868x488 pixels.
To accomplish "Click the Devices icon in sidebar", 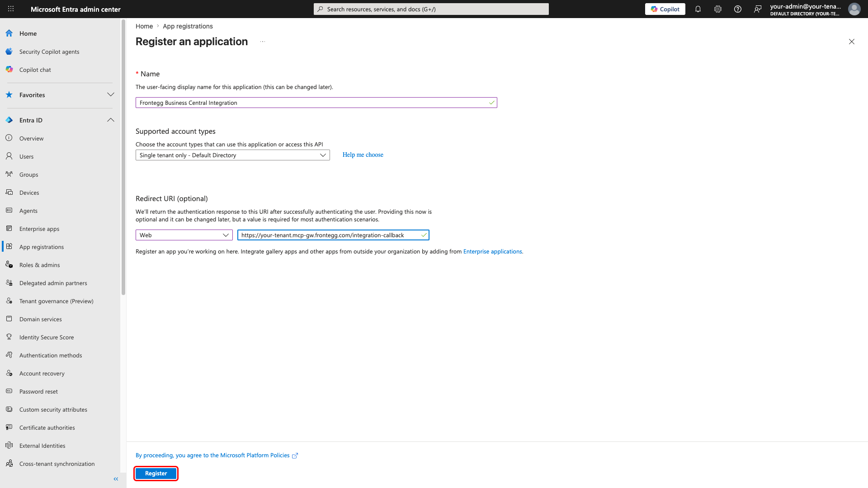I will pyautogui.click(x=9, y=192).
